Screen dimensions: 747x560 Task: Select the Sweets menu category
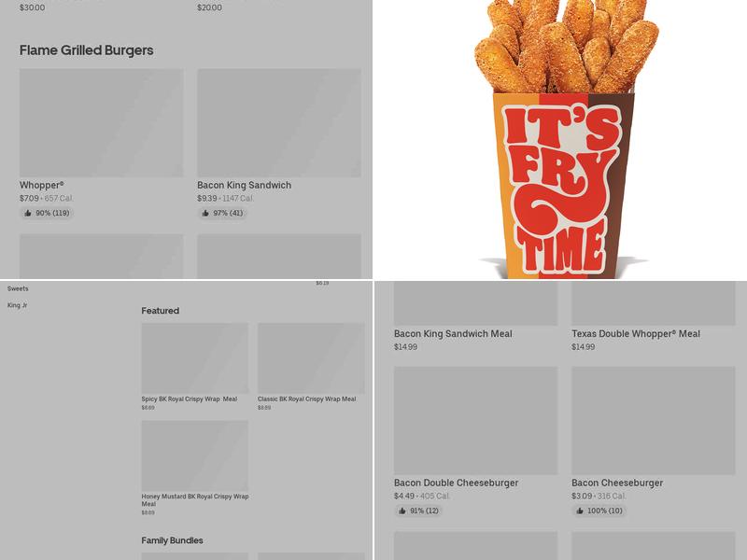18,288
